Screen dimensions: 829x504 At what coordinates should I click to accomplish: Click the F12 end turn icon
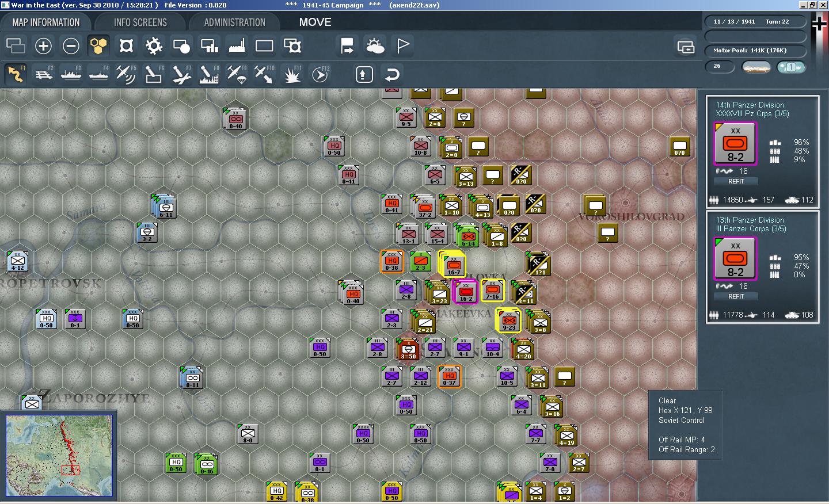[x=320, y=74]
